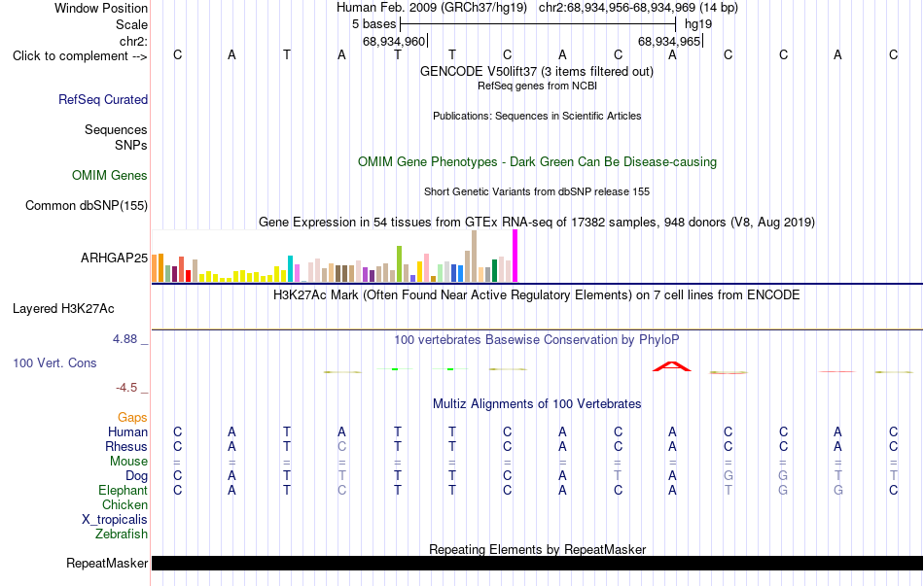Click the lime green GTEx expression bar
Screen dimensions: 924x586
(399, 264)
